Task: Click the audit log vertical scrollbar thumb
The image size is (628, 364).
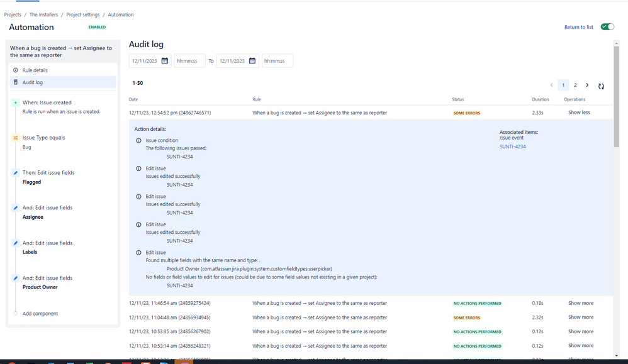Action: pyautogui.click(x=616, y=96)
